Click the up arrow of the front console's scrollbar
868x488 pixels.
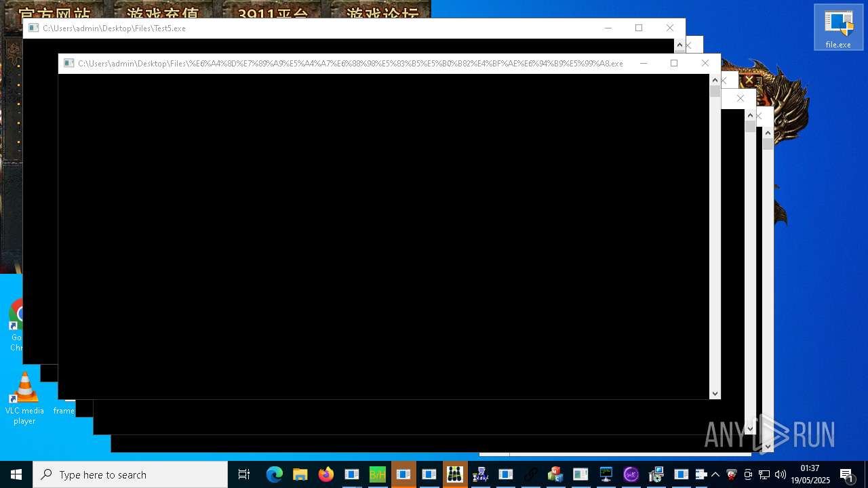coord(715,80)
